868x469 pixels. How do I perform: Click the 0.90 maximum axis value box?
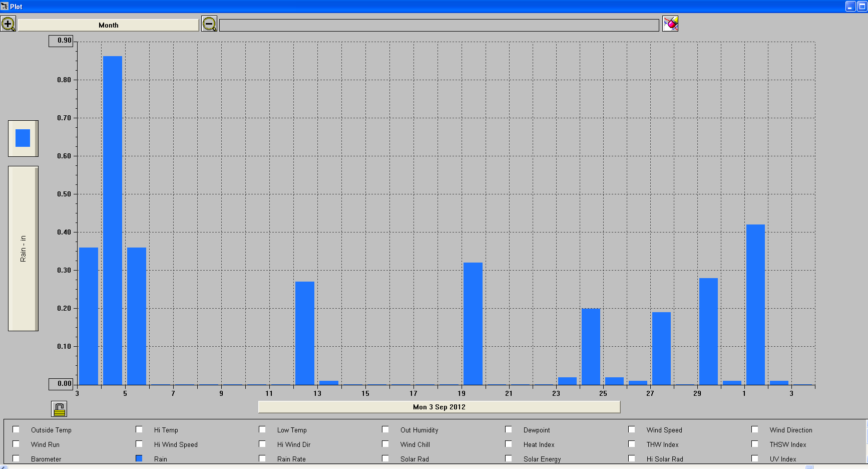pos(61,41)
